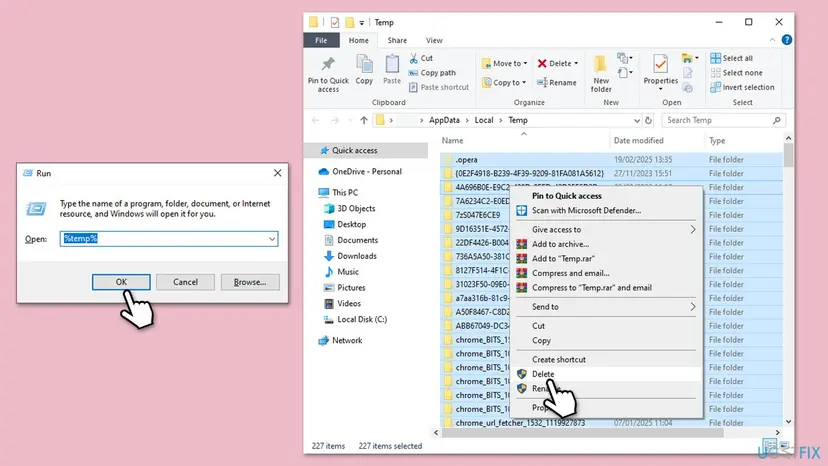Choose Scan with Microsoft Defender
828x466 pixels.
click(x=586, y=210)
